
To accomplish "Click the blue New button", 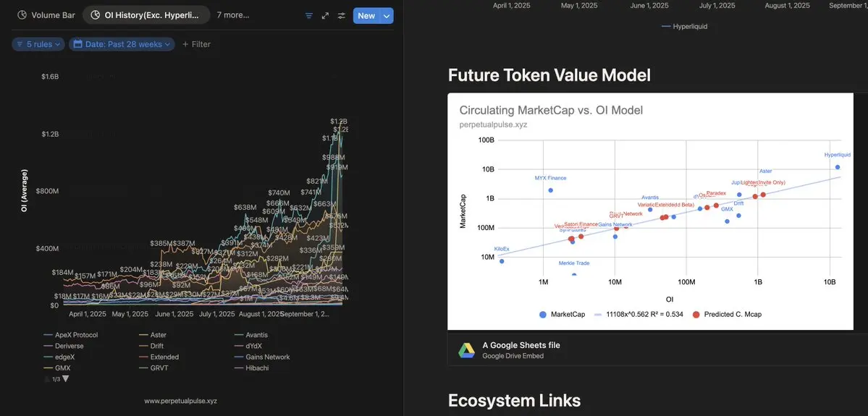I will click(x=366, y=15).
